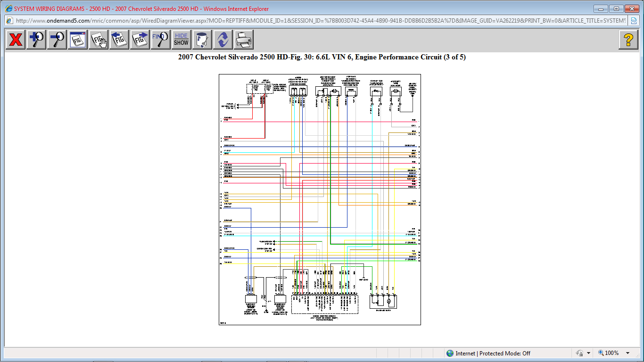Screen dimensions: 644x362
Task: Click the privacy report lock icon in the status bar
Action: coord(579,353)
